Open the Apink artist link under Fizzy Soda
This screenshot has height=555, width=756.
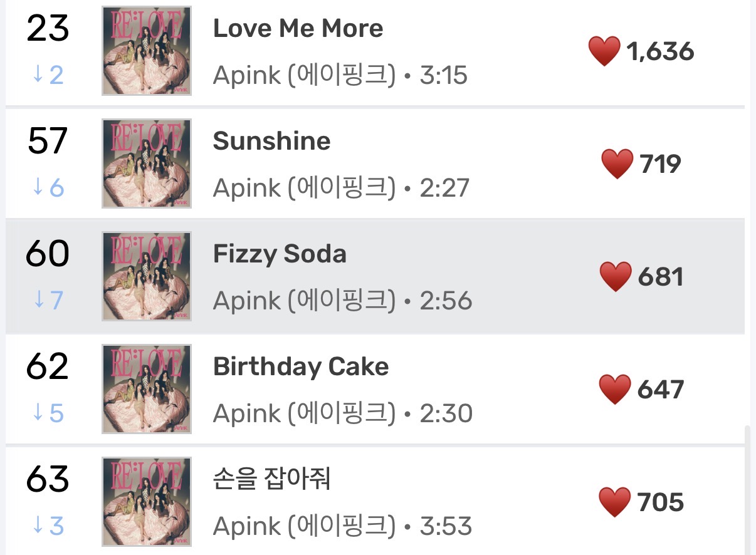(x=304, y=301)
